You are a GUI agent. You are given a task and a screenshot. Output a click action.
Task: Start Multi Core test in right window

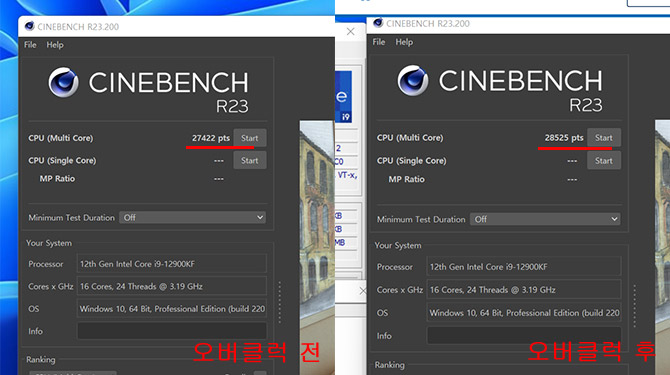click(x=603, y=138)
